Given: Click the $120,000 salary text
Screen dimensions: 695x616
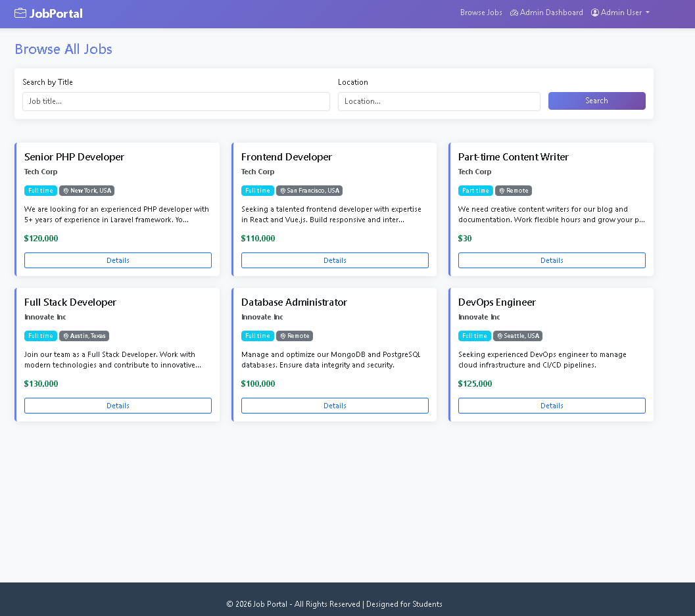Looking at the screenshot, I should pyautogui.click(x=41, y=239).
